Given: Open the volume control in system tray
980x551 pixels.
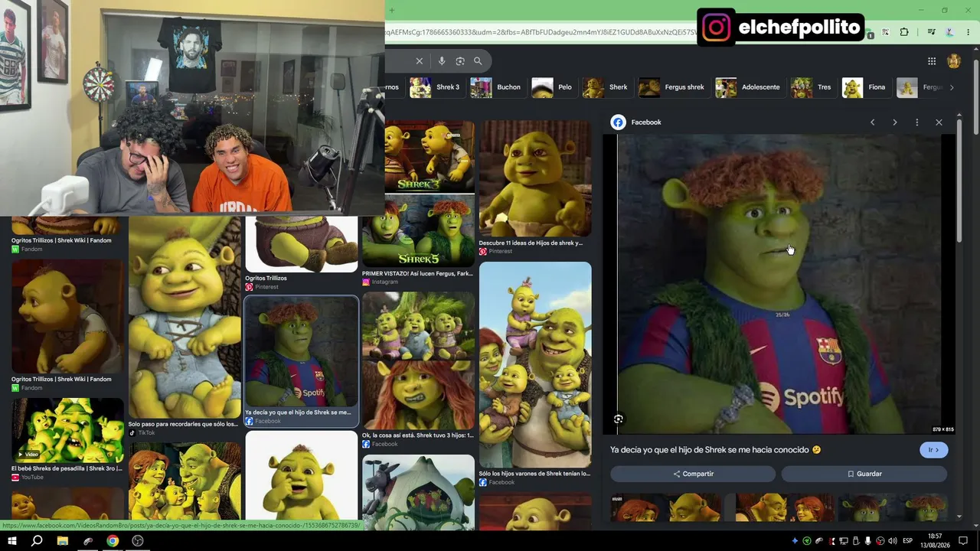Looking at the screenshot, I should coord(893,541).
